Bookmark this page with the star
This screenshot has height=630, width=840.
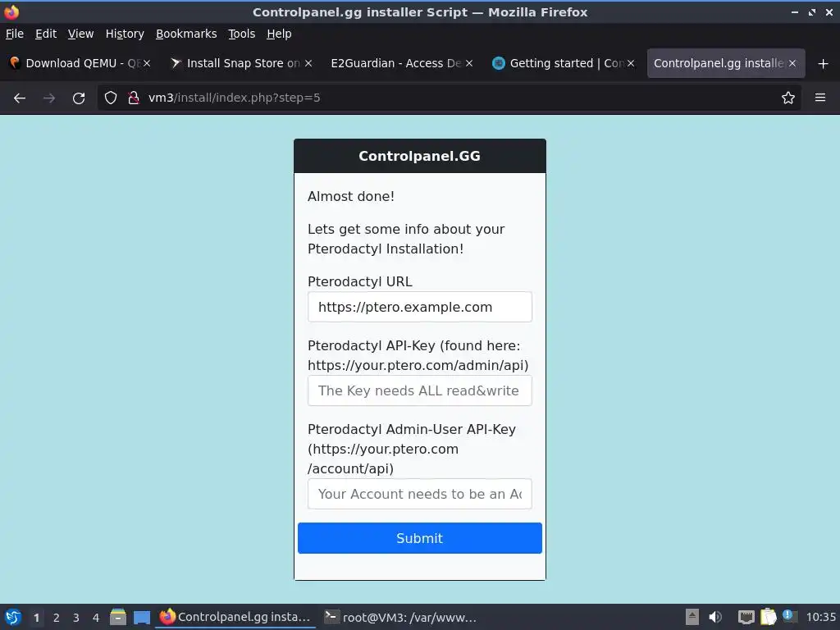[x=788, y=98]
